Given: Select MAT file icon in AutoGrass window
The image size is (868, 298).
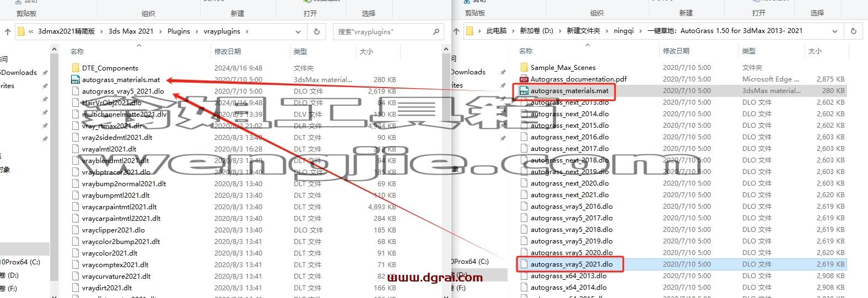Looking at the screenshot, I should 524,90.
